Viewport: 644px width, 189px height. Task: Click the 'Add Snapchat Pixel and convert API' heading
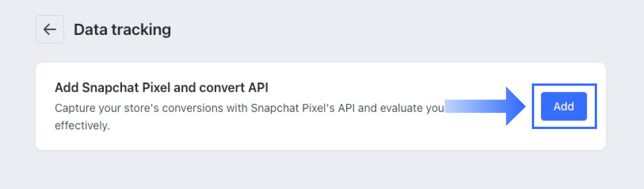click(x=161, y=88)
